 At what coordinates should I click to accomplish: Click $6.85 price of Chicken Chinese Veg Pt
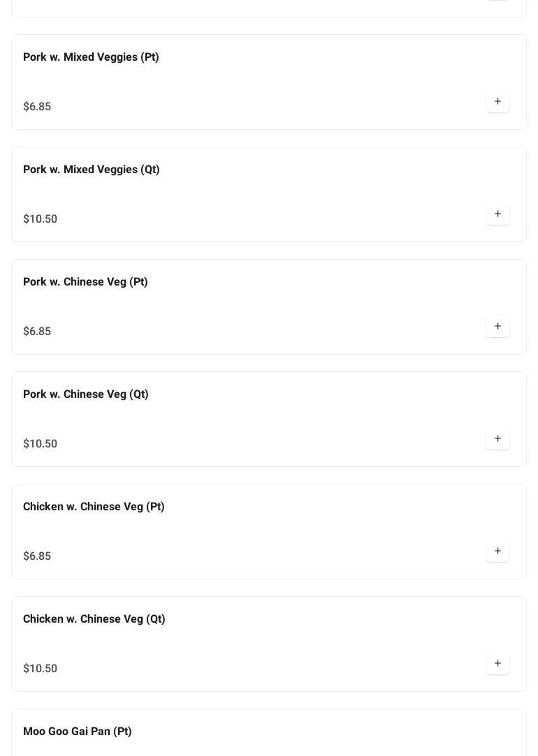(37, 556)
